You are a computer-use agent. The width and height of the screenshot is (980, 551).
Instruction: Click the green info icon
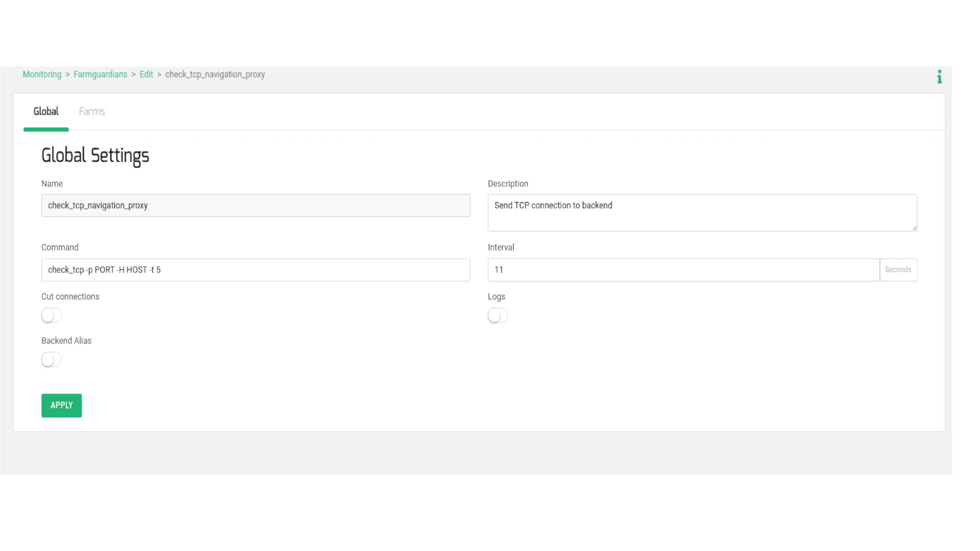(x=939, y=77)
